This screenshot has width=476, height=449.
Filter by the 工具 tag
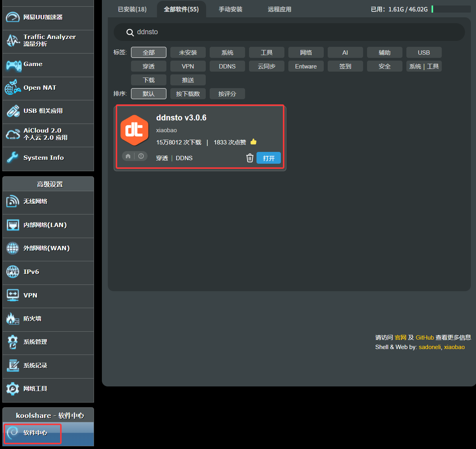click(x=267, y=52)
